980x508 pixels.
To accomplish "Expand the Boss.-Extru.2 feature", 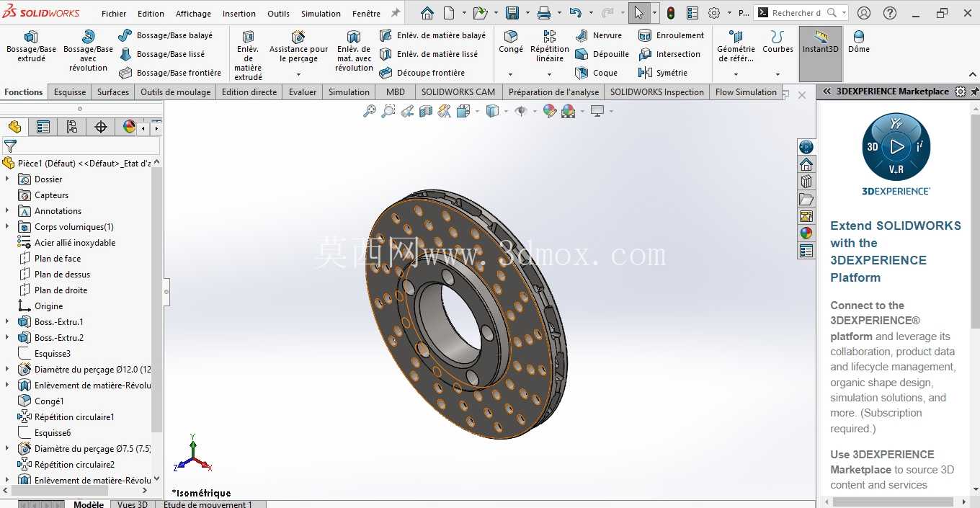I will point(7,338).
